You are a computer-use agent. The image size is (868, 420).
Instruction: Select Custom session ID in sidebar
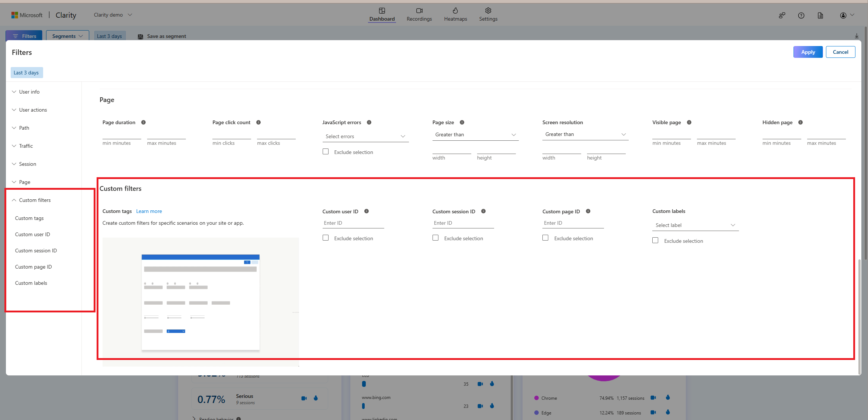point(36,251)
